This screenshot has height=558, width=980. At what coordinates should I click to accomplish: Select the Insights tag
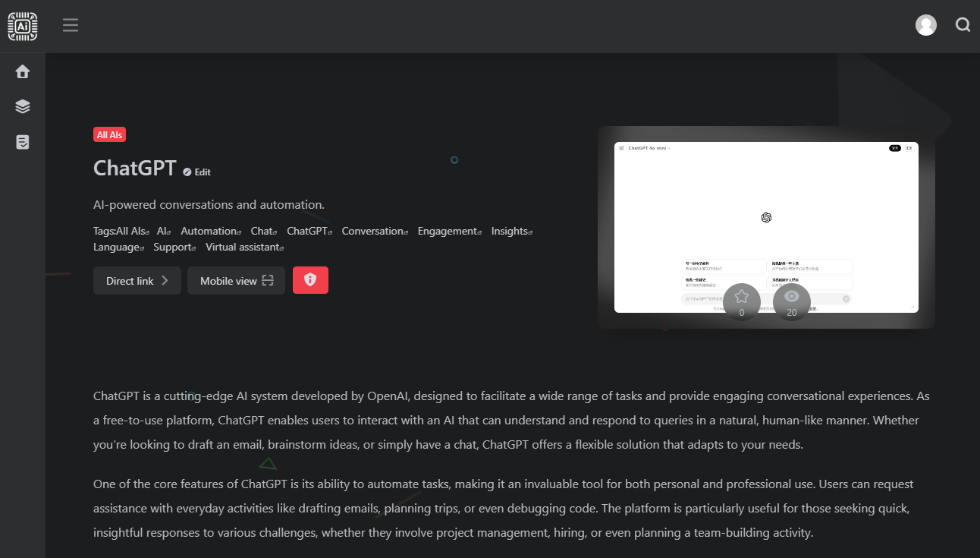[x=512, y=231]
